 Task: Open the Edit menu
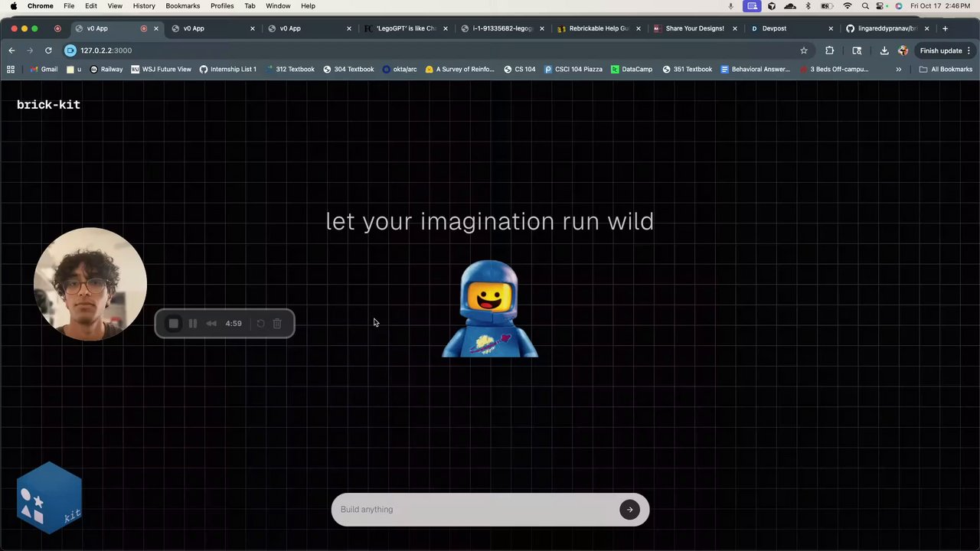(x=91, y=6)
